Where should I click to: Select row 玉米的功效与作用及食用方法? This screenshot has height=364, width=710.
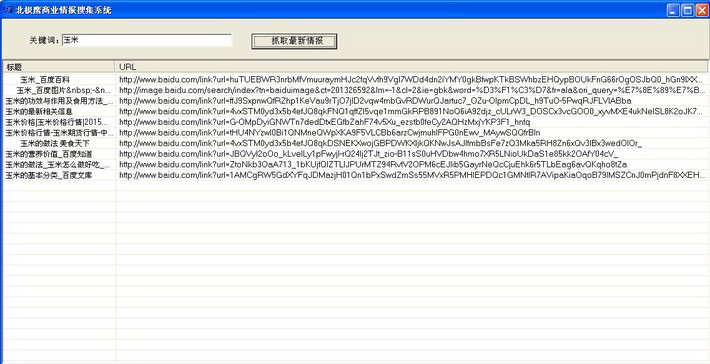point(356,101)
